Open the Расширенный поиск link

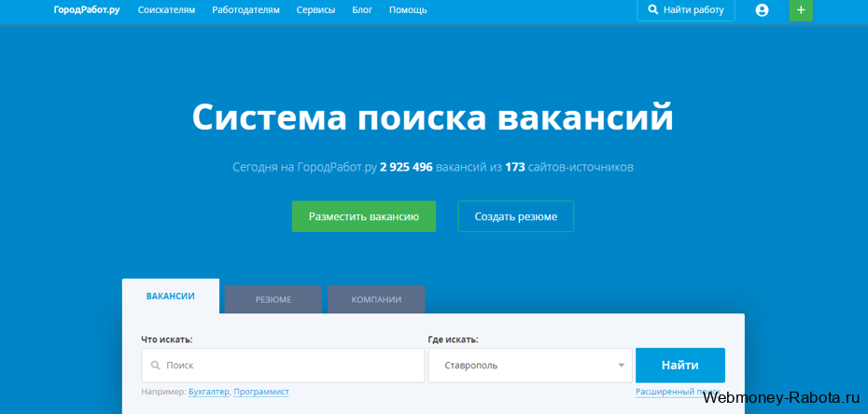[679, 392]
